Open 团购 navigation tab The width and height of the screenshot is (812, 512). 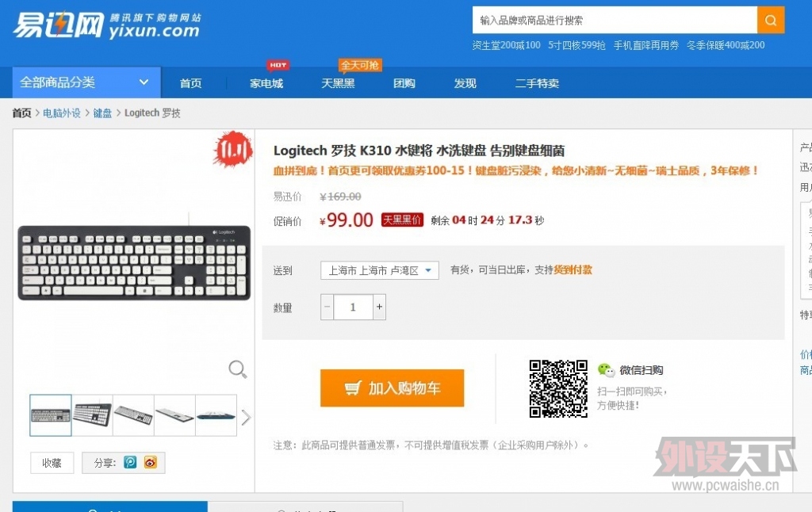[x=404, y=83]
